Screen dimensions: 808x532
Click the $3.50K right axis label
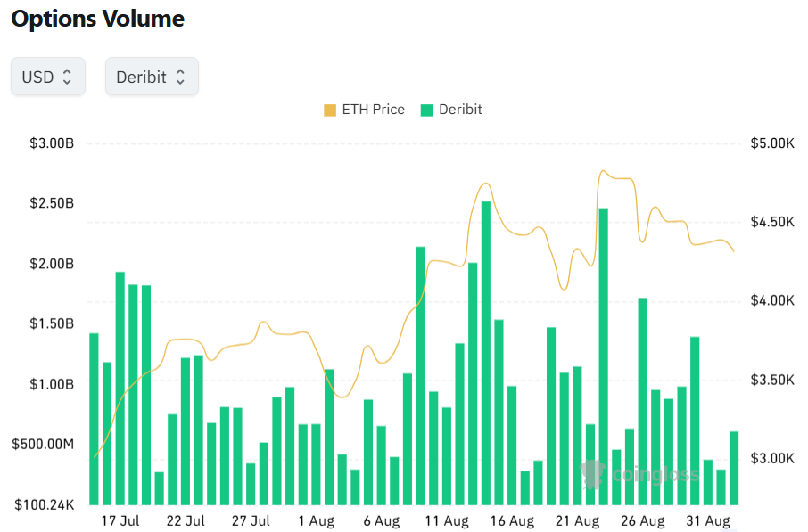pos(772,381)
